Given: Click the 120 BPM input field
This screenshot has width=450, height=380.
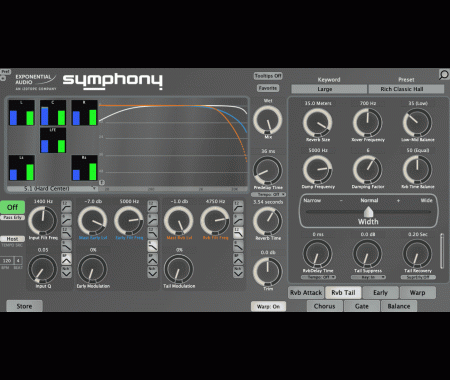Looking at the screenshot, I should 7,261.
